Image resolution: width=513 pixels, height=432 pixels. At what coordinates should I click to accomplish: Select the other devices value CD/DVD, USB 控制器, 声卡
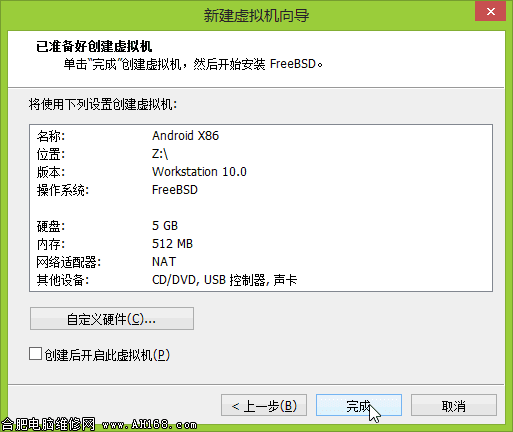point(224,280)
